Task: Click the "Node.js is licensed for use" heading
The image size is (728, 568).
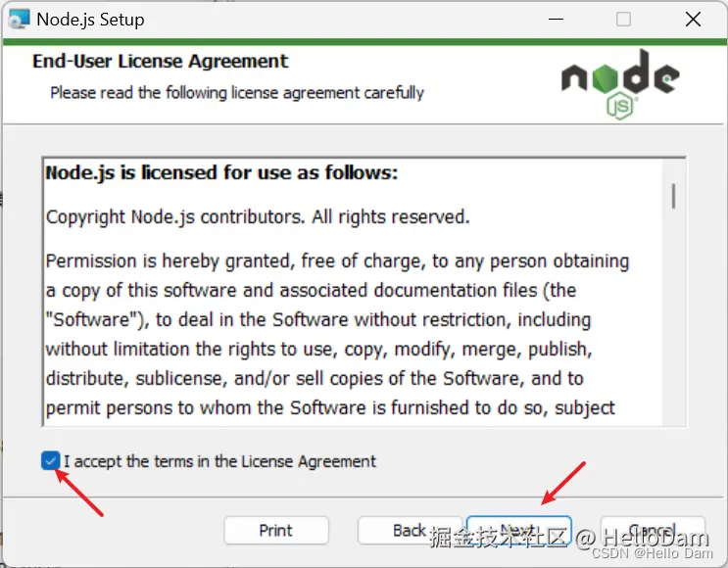Action: tap(221, 173)
